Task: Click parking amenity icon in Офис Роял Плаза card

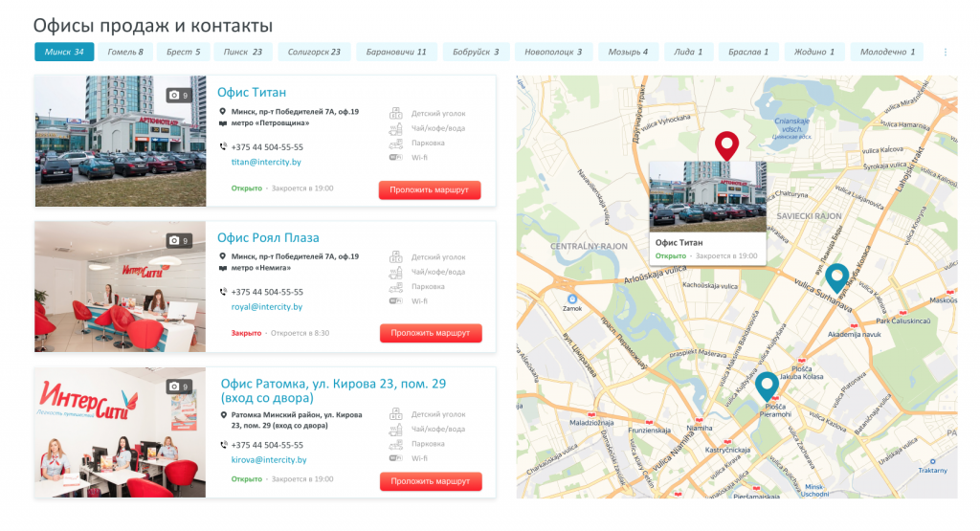Action: pyautogui.click(x=396, y=286)
